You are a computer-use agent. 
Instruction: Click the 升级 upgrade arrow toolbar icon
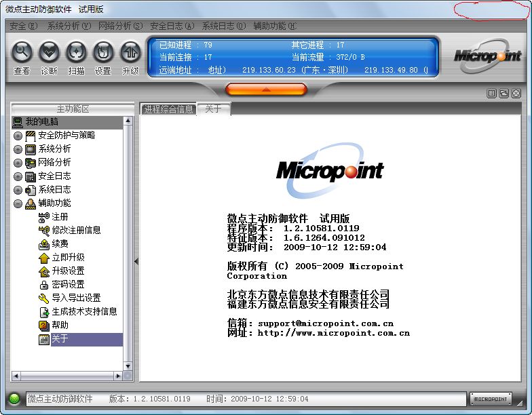(130, 52)
